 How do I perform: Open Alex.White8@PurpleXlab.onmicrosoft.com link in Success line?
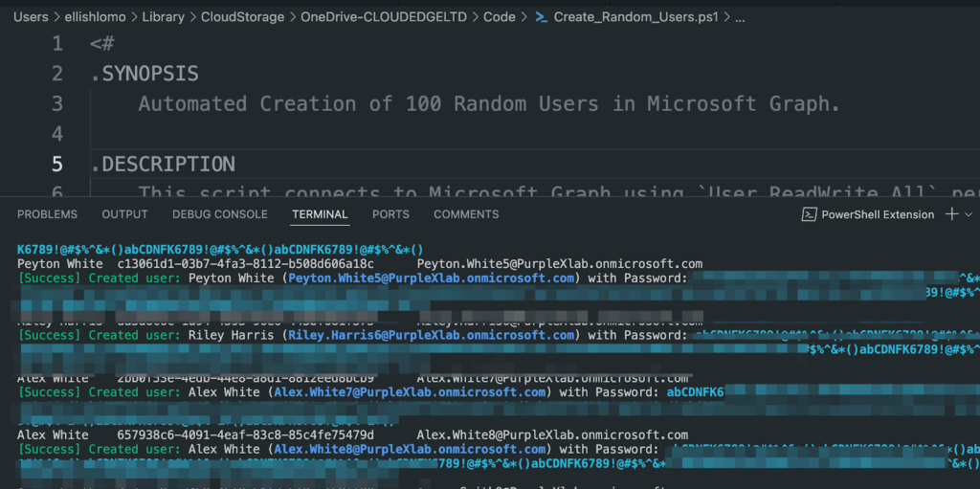410,449
